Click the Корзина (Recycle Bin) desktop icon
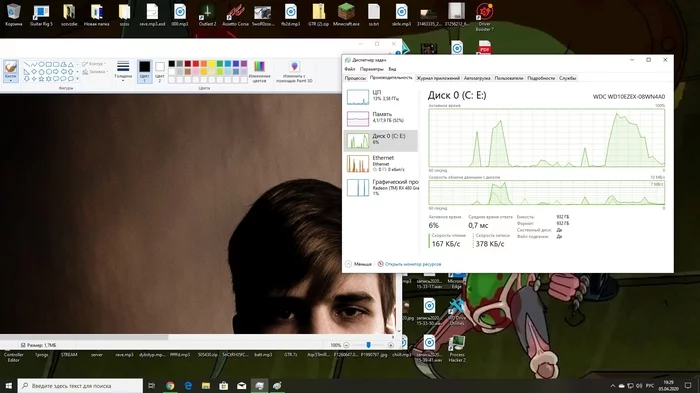This screenshot has width=700, height=393. (x=13, y=14)
